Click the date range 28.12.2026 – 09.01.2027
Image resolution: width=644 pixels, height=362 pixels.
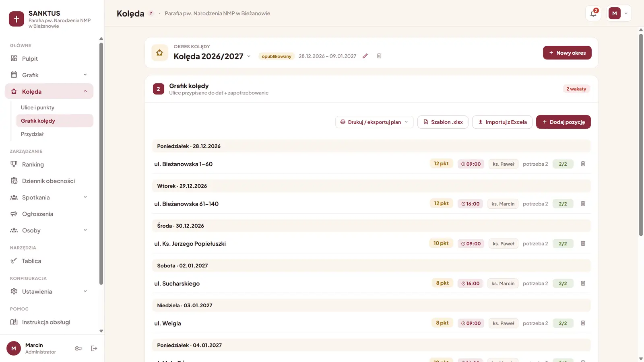pos(327,56)
